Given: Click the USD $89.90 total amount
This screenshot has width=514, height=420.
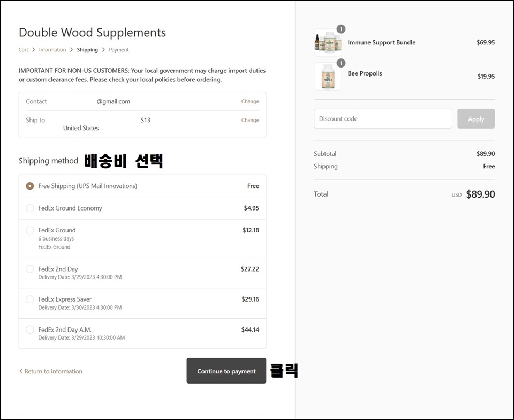Looking at the screenshot, I should (473, 194).
